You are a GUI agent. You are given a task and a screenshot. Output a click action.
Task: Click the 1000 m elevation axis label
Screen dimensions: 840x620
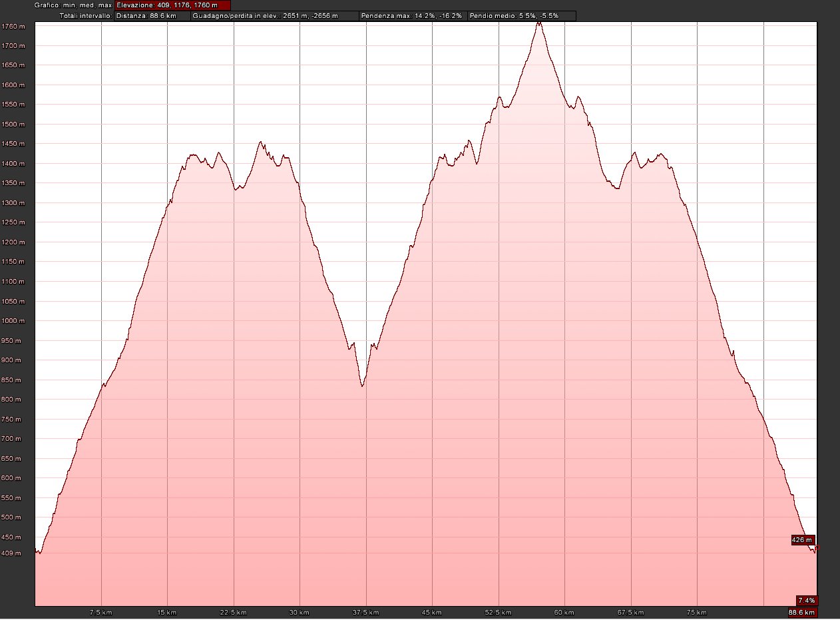click(x=14, y=321)
